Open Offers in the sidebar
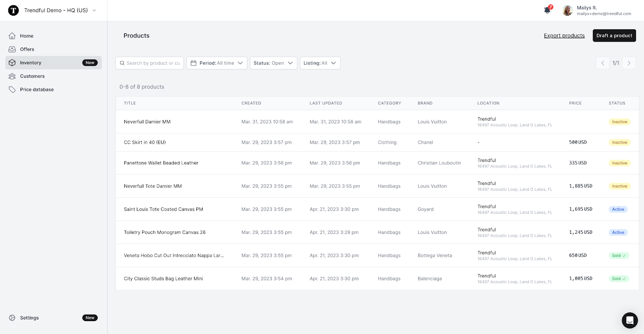 54,49
